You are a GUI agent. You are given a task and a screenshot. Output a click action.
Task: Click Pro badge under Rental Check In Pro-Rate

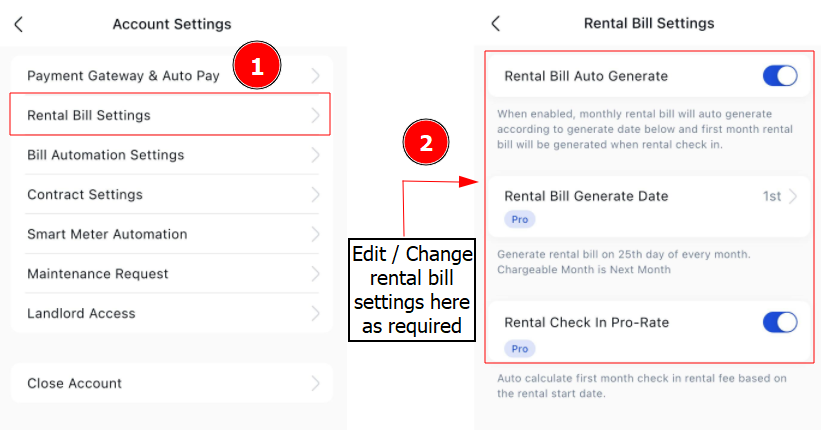point(519,349)
